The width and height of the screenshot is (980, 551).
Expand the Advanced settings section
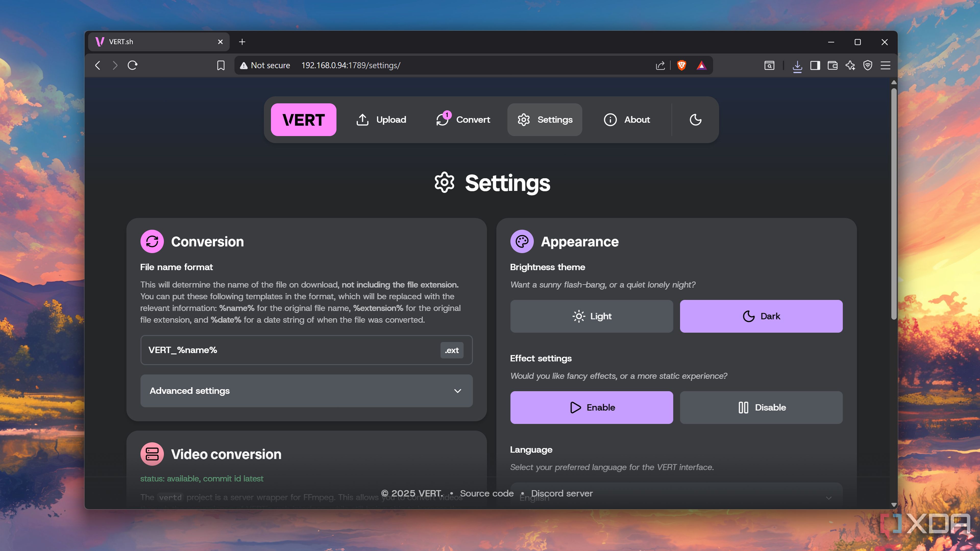[307, 391]
